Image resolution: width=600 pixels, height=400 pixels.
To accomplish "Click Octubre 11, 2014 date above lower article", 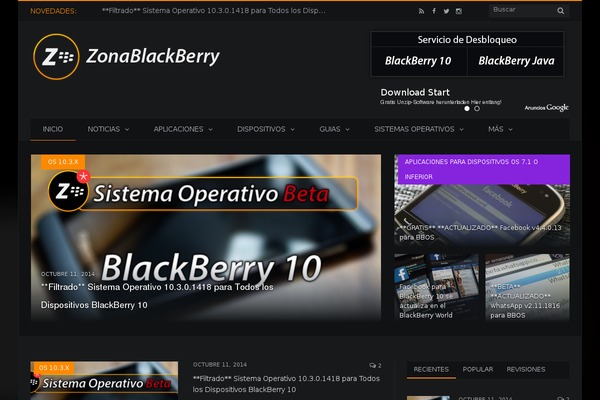I will [220, 365].
